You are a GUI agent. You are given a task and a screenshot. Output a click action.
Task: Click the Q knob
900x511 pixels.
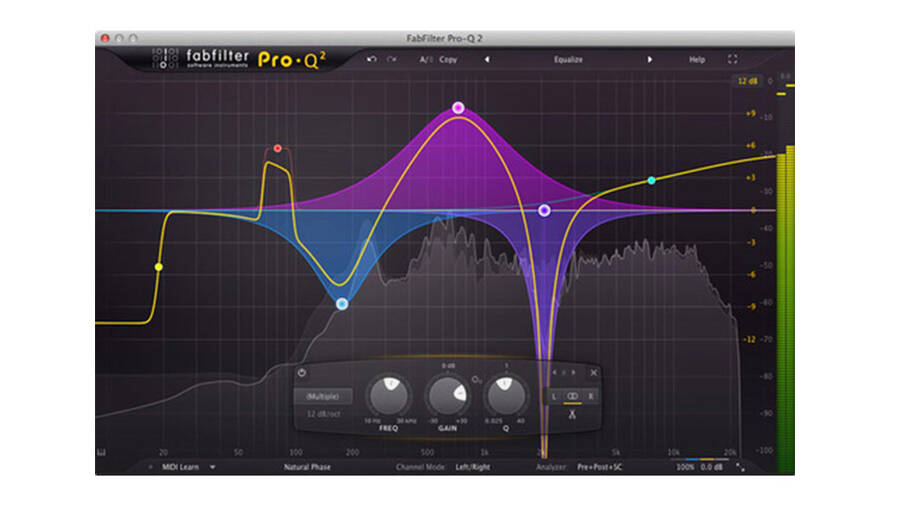(506, 396)
